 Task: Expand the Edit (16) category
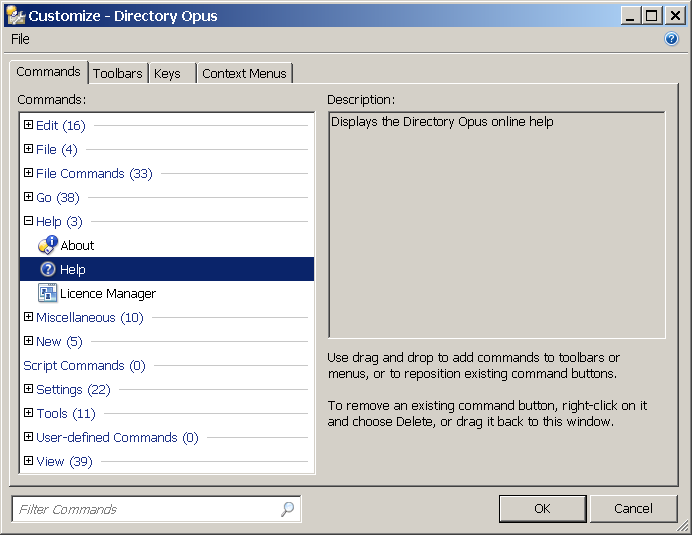(x=28, y=124)
